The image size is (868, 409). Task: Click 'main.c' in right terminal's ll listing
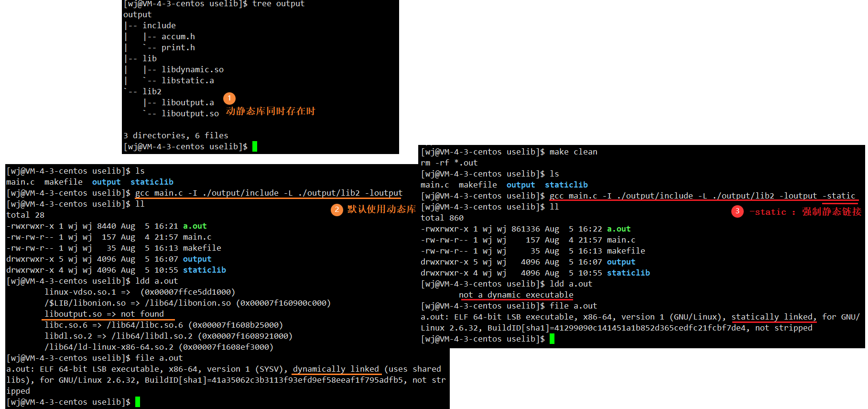[x=621, y=240]
